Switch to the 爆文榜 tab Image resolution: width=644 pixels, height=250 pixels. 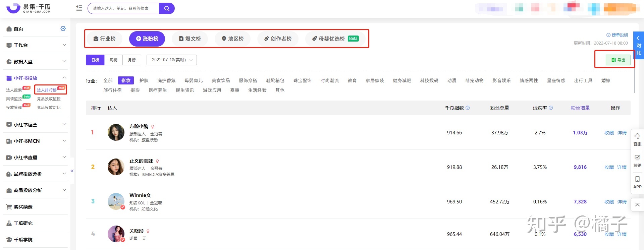click(190, 39)
